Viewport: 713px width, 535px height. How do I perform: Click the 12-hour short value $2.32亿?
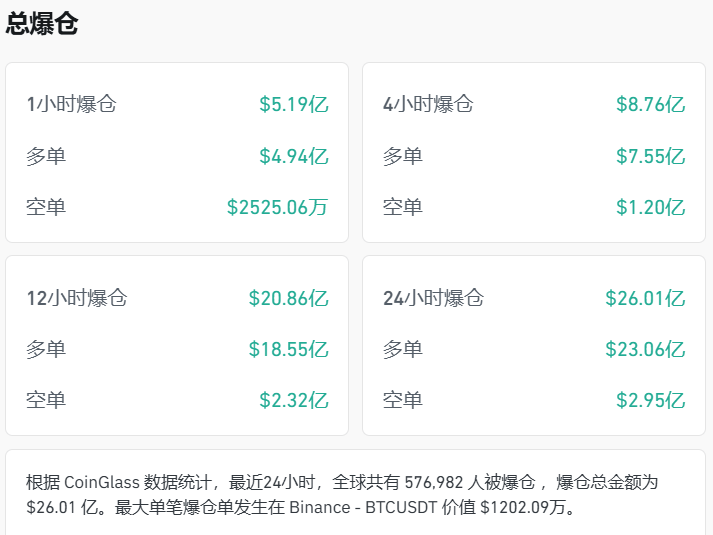[293, 401]
